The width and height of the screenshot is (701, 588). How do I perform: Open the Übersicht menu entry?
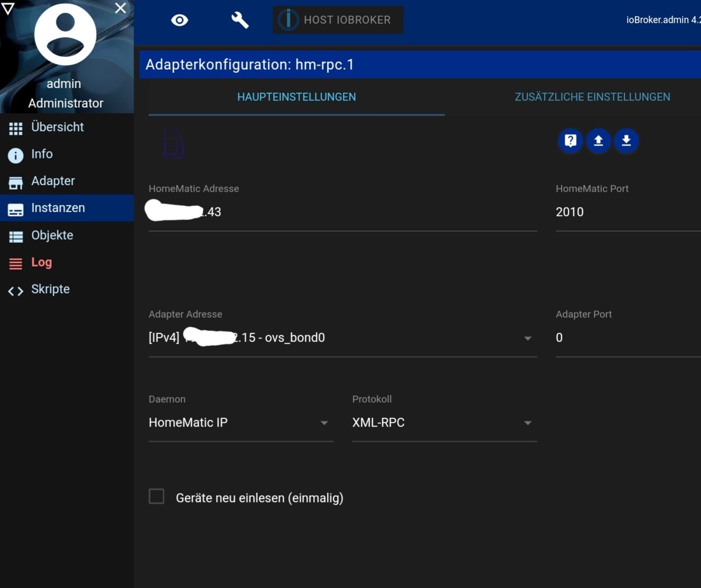click(x=67, y=127)
